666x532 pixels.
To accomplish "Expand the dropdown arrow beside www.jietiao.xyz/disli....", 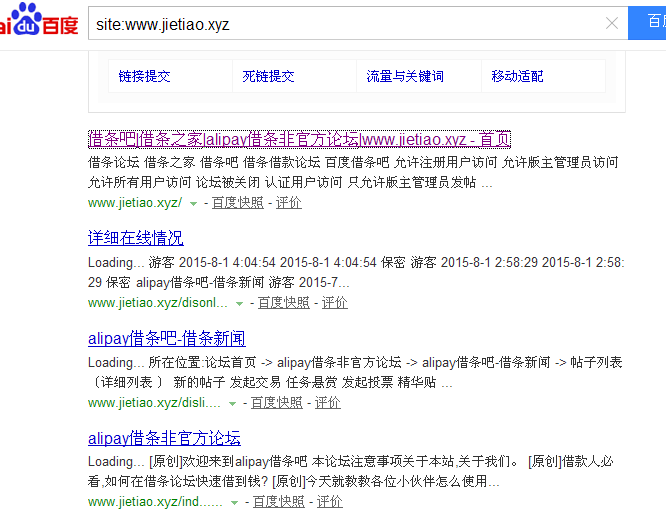I will 232,404.
